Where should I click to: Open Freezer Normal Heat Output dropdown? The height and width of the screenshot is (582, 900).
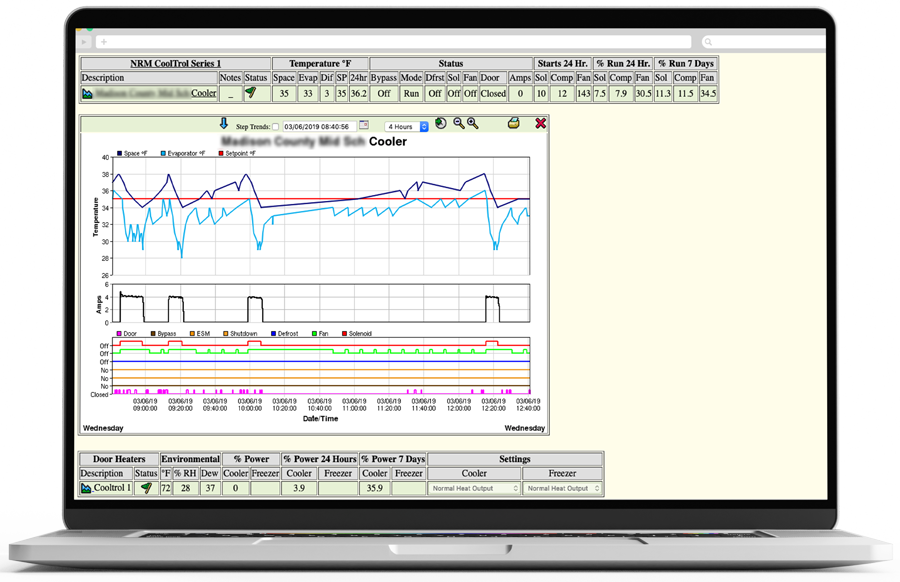coord(562,488)
